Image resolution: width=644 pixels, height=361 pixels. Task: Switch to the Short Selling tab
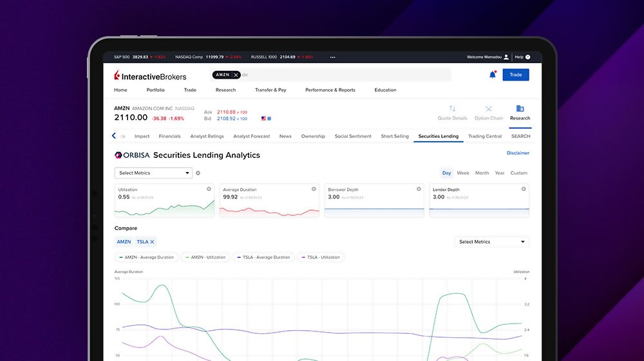pos(394,136)
